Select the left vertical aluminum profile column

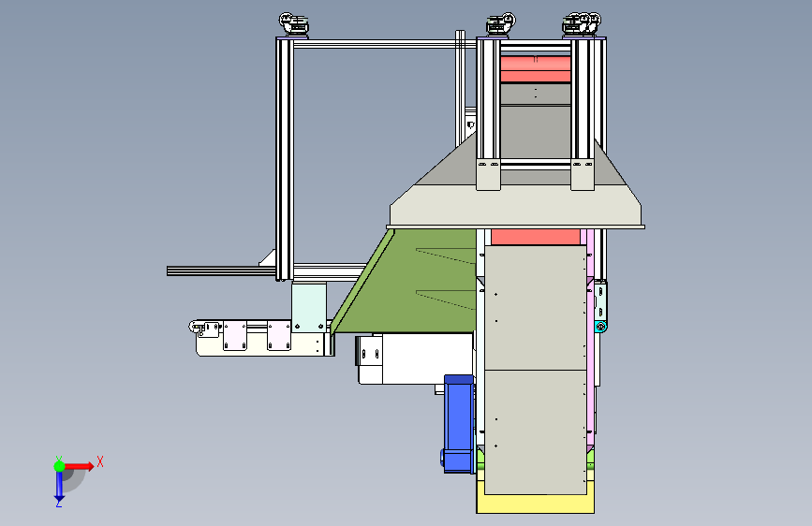click(x=285, y=159)
